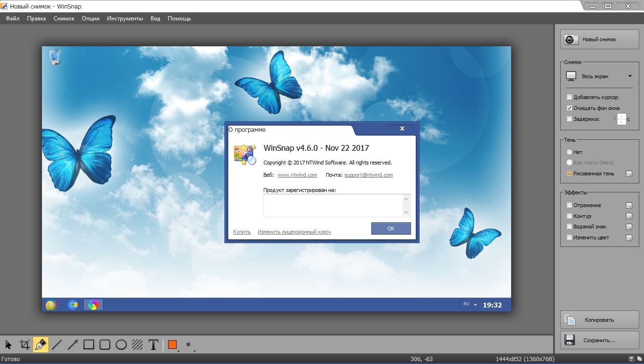The image size is (644, 364).
Task: Enable the Добавлять курсор checkbox
Action: [x=569, y=97]
